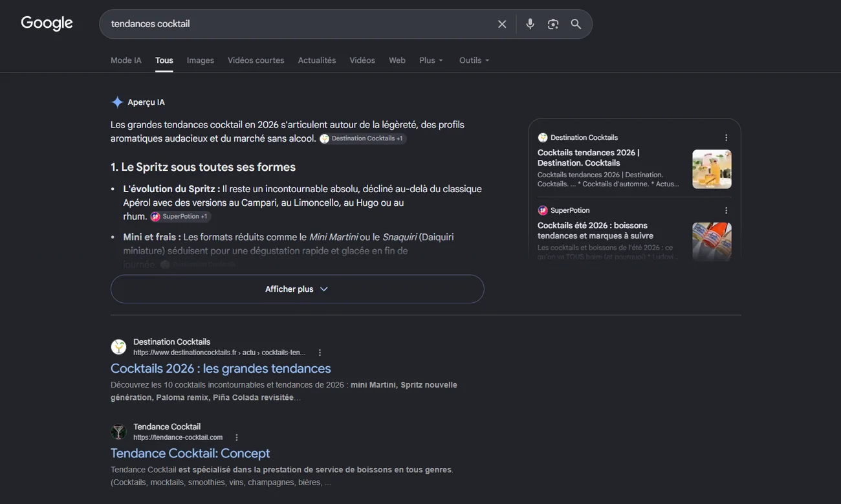Expand the Plus dropdown menu
Image resolution: width=841 pixels, height=504 pixels.
pyautogui.click(x=431, y=60)
